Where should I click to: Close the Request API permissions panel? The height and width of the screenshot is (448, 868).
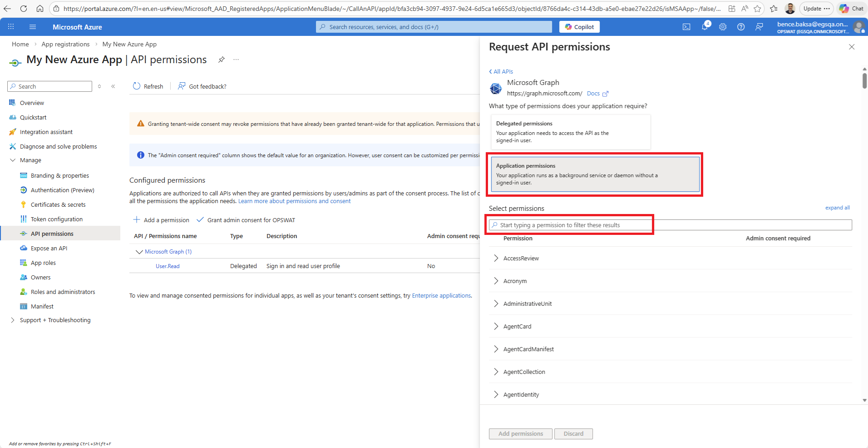point(852,47)
